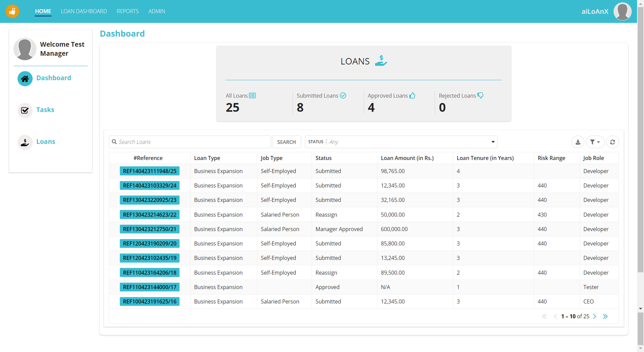This screenshot has width=644, height=352.
Task: Click the Approved Loans count 4
Action: pyautogui.click(x=371, y=107)
